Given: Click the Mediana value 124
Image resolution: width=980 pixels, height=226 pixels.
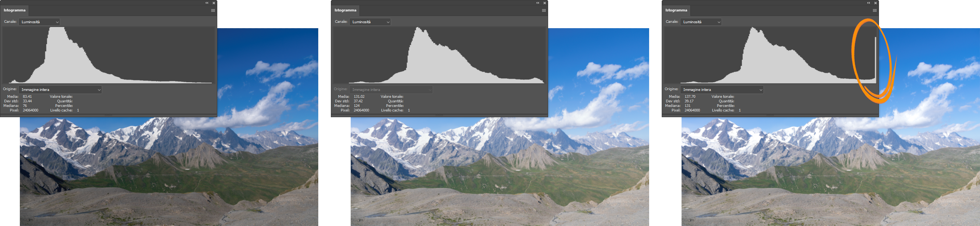Looking at the screenshot, I should (x=357, y=106).
